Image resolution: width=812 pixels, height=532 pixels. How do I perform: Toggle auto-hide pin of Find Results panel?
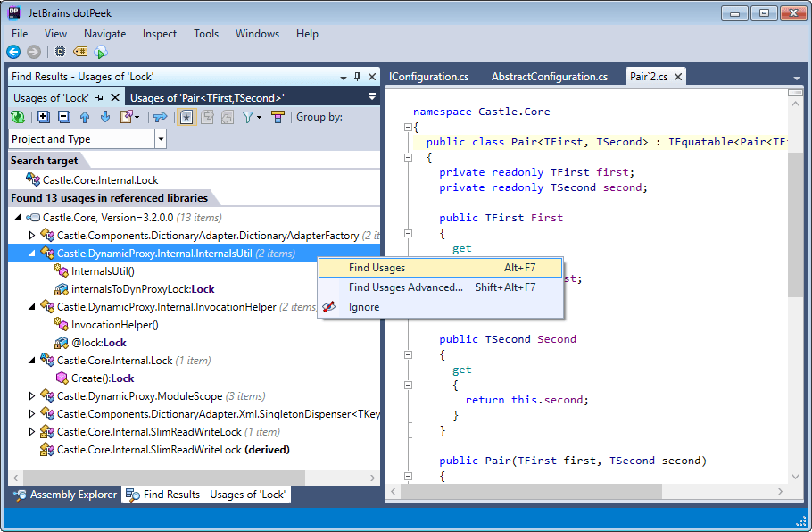[x=357, y=77]
